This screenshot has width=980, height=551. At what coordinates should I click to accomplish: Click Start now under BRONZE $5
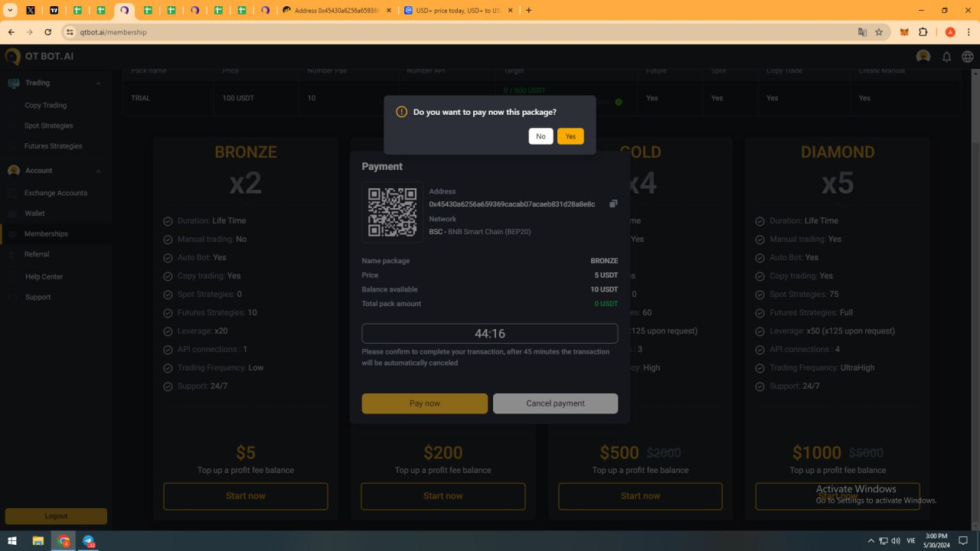click(x=246, y=496)
